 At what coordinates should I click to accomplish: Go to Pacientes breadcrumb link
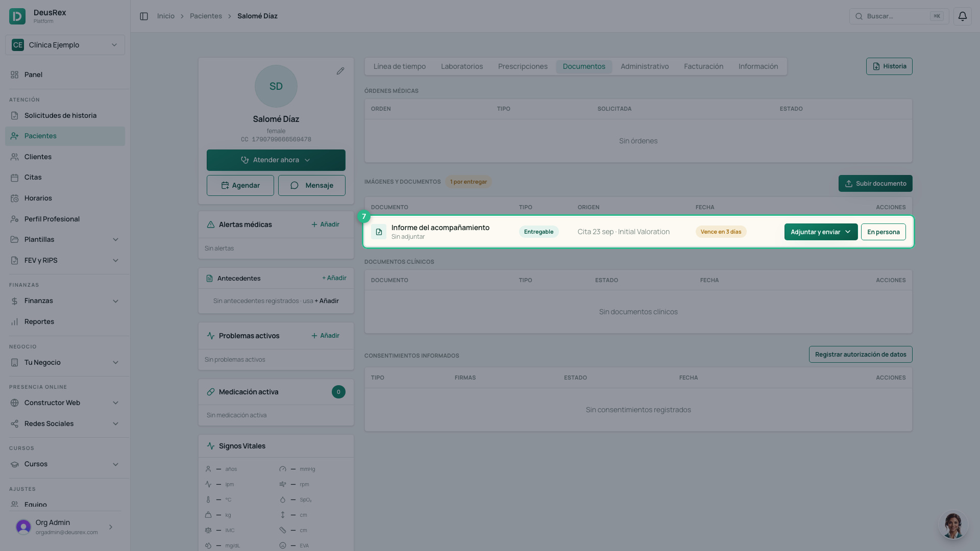(x=206, y=16)
